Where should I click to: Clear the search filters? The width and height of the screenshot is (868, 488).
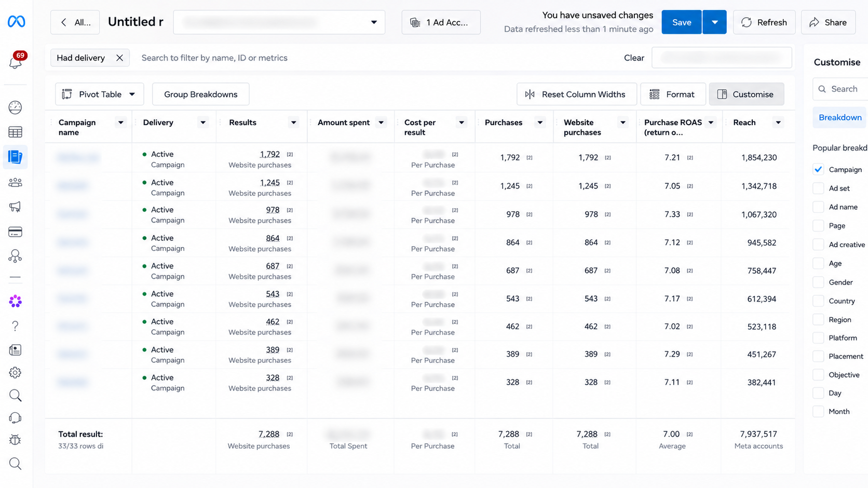pyautogui.click(x=634, y=58)
